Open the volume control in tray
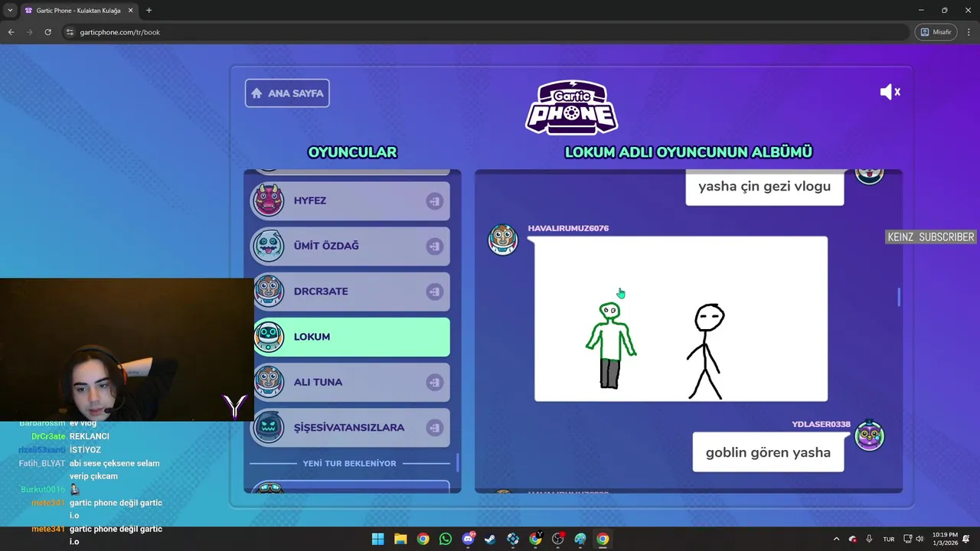Viewport: 980px width, 551px height. (920, 539)
